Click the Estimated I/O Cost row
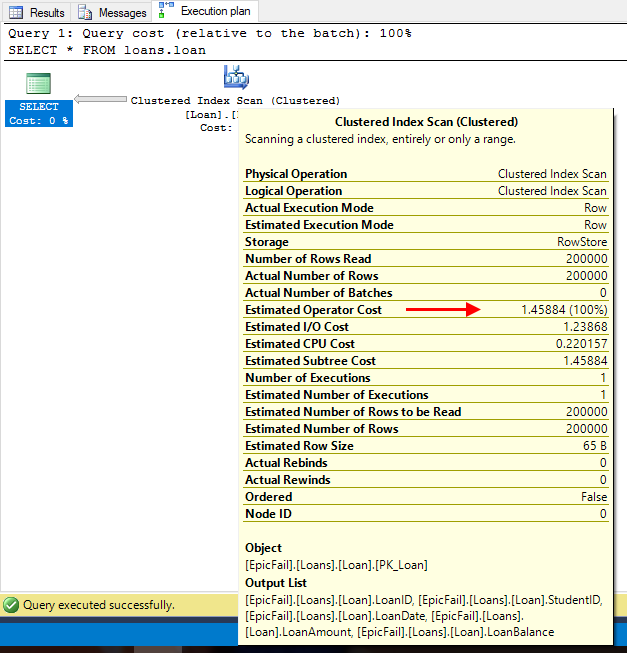This screenshot has height=653, width=627. pos(425,327)
